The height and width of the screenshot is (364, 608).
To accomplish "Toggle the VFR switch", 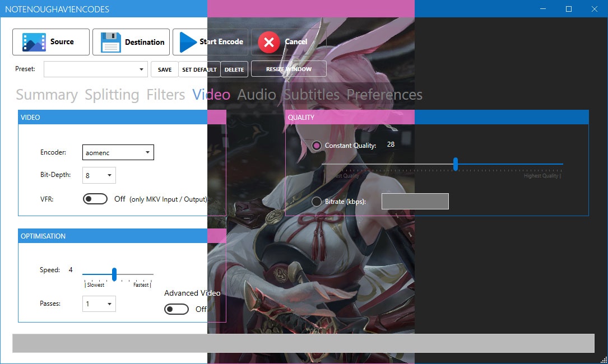I will [x=95, y=199].
